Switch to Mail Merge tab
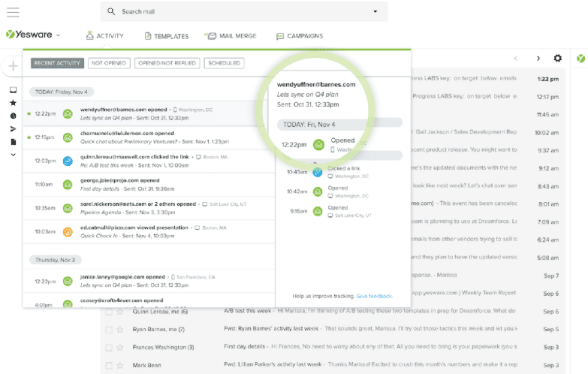This screenshot has height=374, width=588. pyautogui.click(x=231, y=36)
